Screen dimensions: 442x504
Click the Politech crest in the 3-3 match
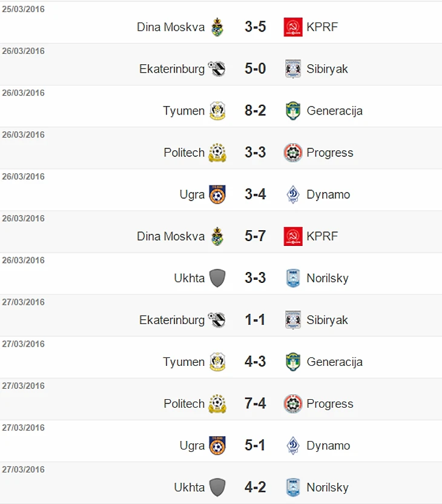(217, 153)
